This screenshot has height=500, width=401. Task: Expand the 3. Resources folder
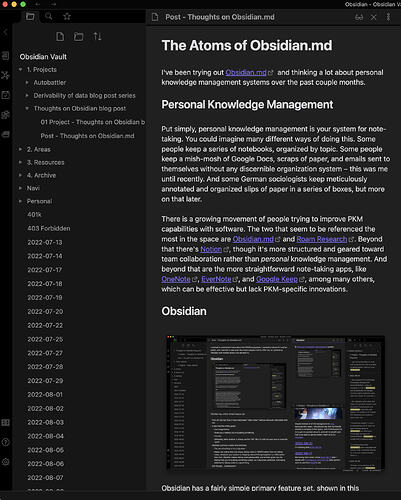click(x=21, y=162)
